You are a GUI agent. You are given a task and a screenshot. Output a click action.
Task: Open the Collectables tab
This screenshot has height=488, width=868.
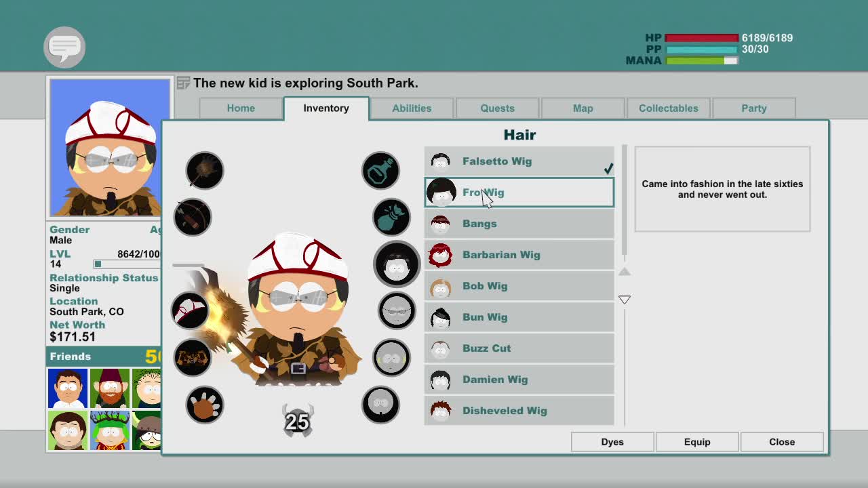click(669, 108)
